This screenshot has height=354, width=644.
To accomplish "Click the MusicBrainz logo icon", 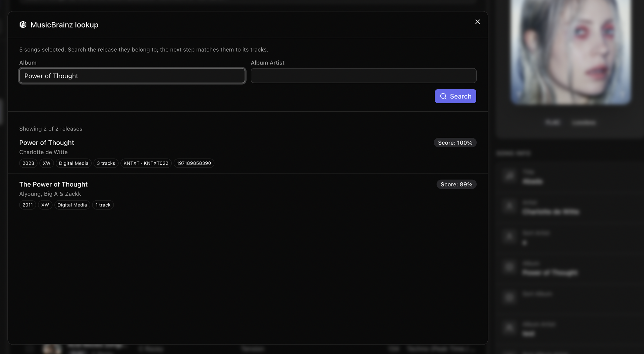I will 23,25.
